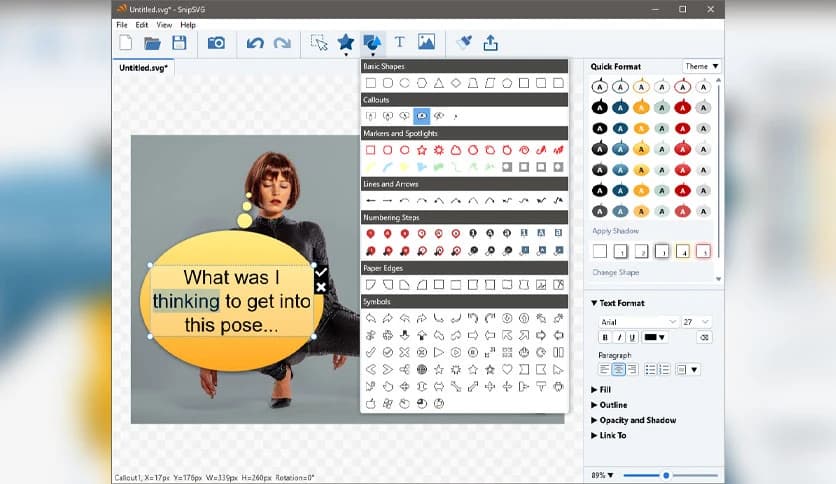This screenshot has width=836, height=484.
Task: Select the right-pointing straight arrow line
Action: 388,201
